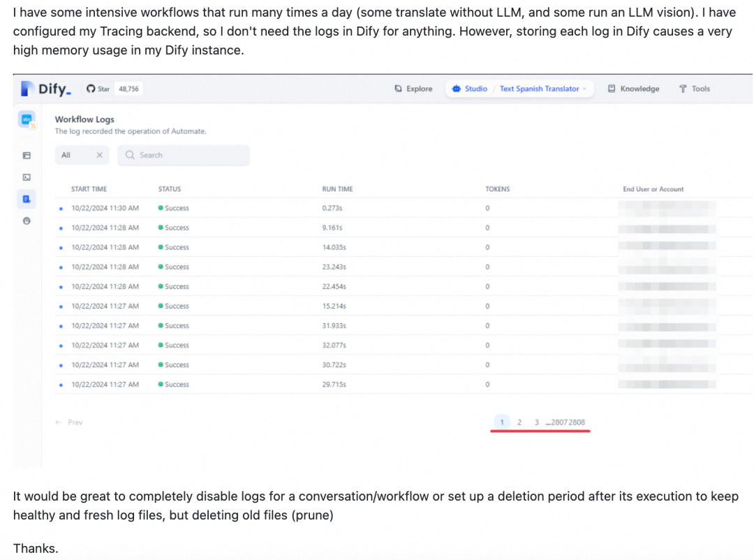
Task: Select the Logs icon in the left sidebar
Action: point(27,199)
